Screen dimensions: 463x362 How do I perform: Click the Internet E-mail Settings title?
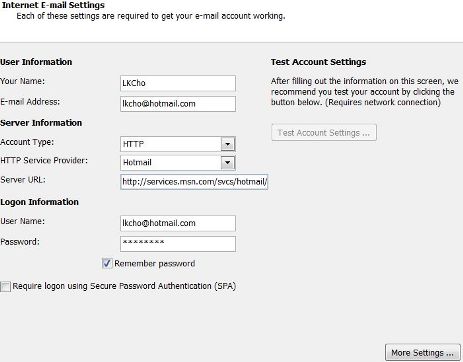(53, 5)
